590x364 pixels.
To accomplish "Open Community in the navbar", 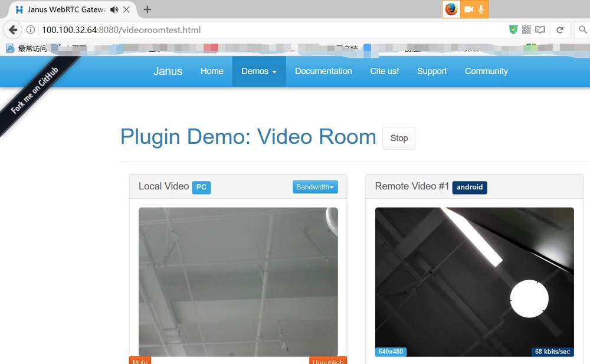I will click(x=487, y=71).
